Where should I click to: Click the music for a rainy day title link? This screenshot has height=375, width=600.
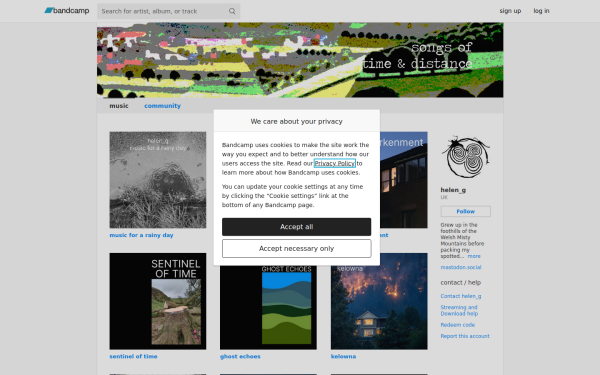[x=141, y=235]
